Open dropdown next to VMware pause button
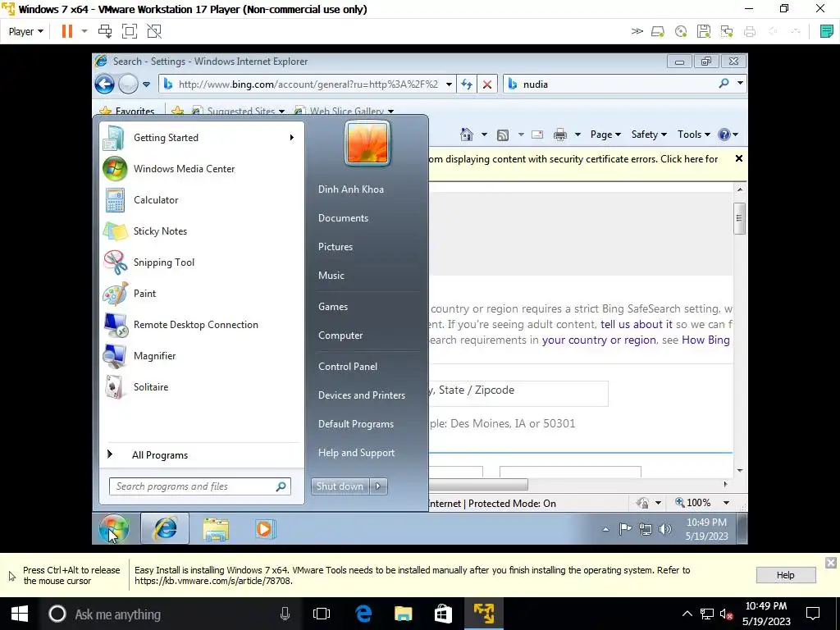Screen dimensions: 840x630 pos(84,31)
